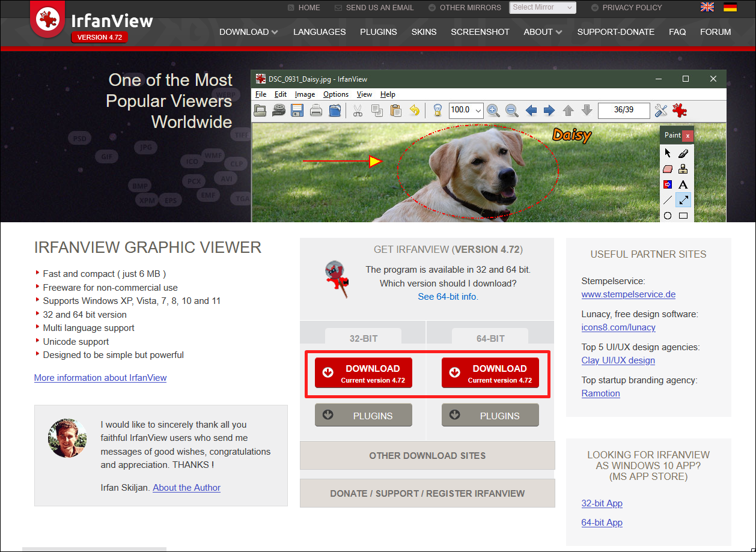Expand the ABOUT navigation menu

click(x=543, y=32)
